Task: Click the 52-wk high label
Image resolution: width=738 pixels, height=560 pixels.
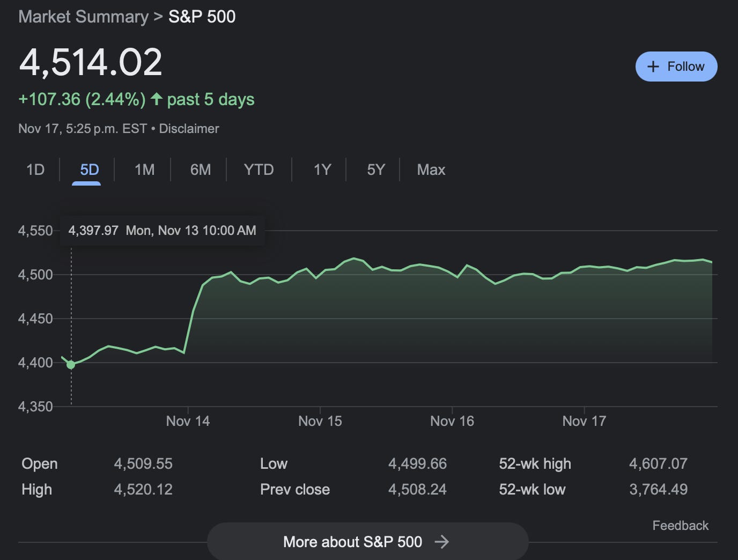Action: click(x=535, y=463)
